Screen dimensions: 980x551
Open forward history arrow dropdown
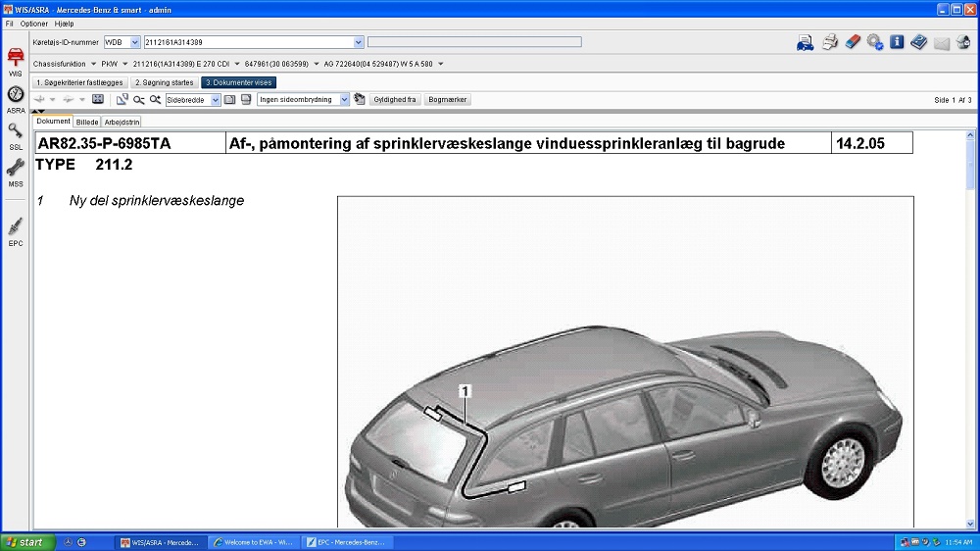coord(82,99)
